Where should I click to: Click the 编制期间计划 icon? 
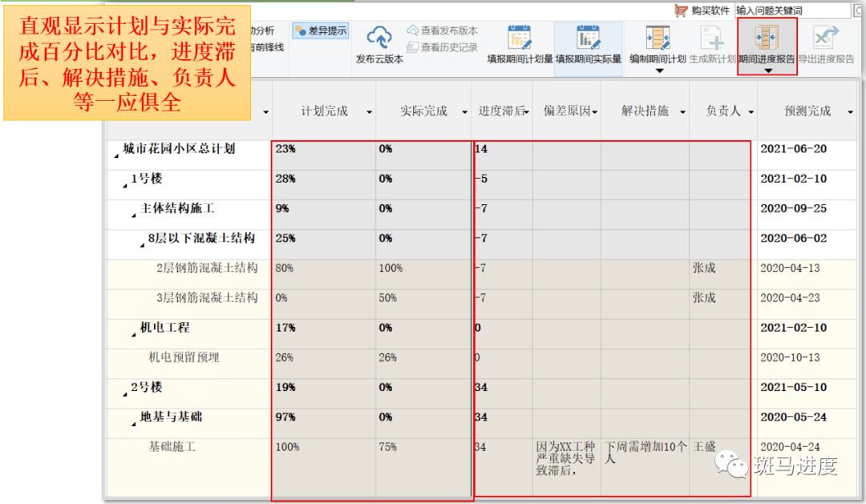(658, 38)
